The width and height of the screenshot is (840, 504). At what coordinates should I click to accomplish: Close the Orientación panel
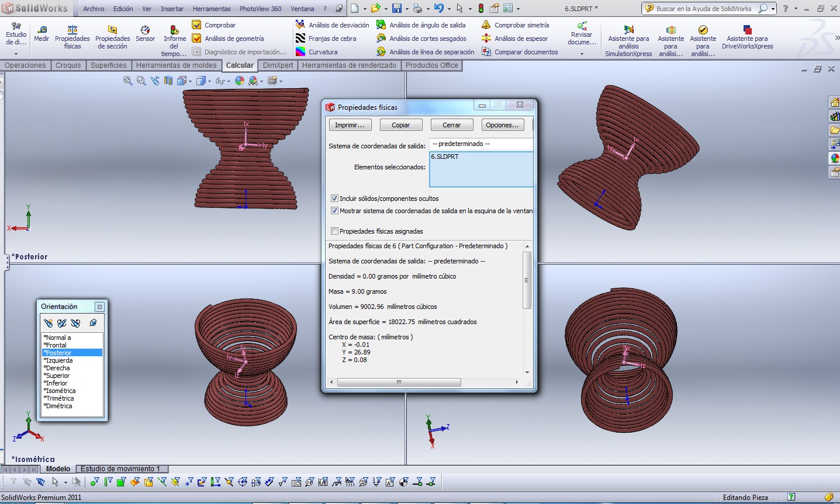[99, 307]
